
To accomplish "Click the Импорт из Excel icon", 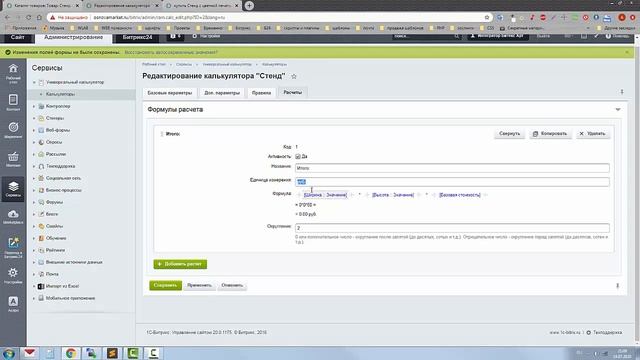I will [41, 286].
